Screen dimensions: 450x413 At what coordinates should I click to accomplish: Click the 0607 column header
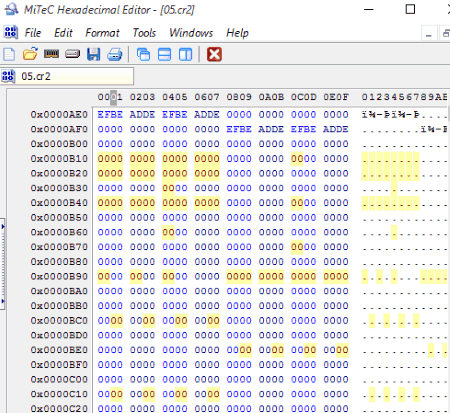[207, 97]
